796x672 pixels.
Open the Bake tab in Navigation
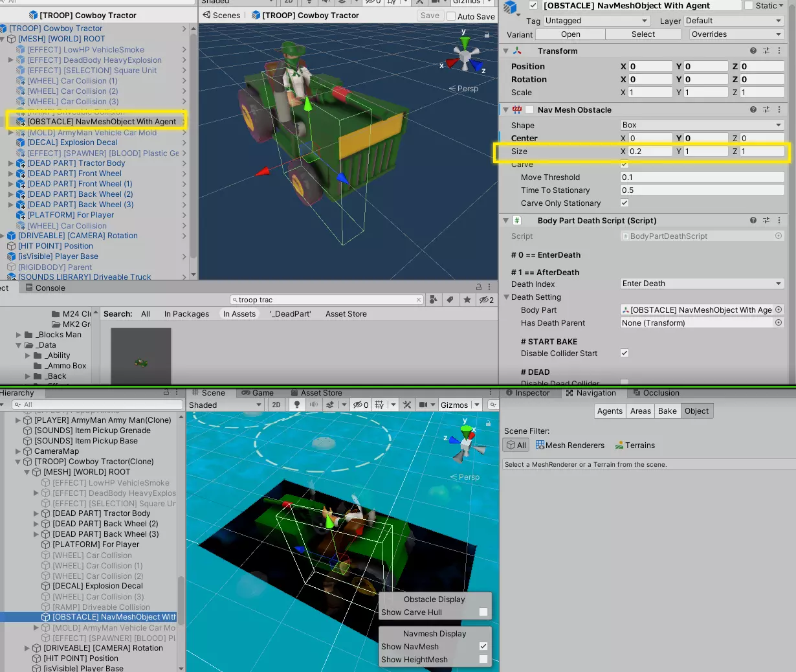pos(667,411)
